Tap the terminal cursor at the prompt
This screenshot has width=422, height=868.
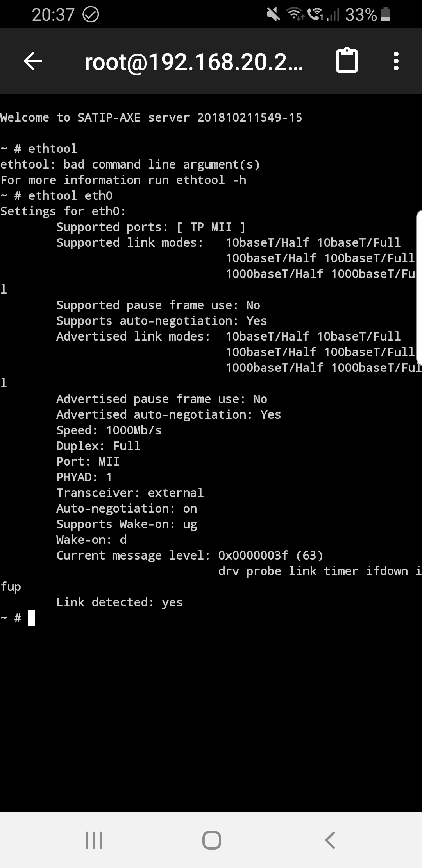pos(32,618)
